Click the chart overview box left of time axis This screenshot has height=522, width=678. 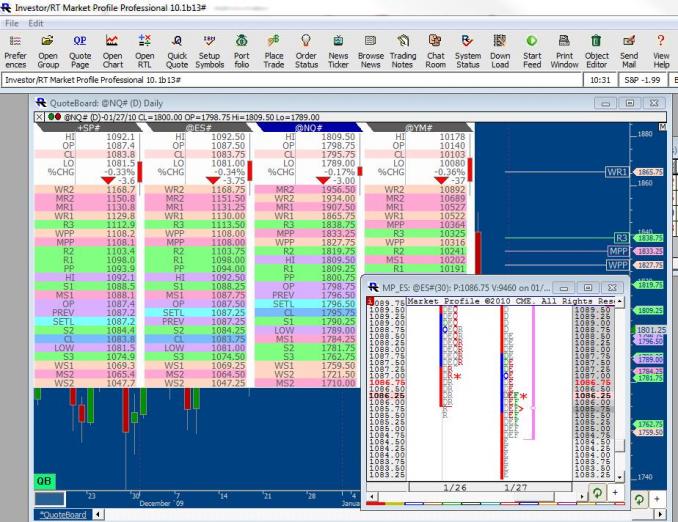click(x=50, y=499)
